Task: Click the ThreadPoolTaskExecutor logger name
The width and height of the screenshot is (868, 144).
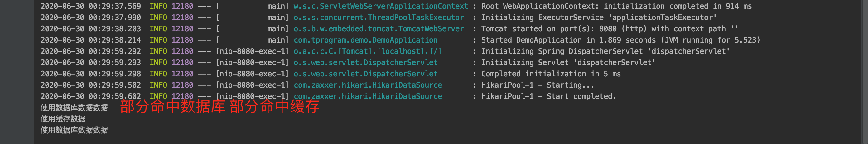Action: [x=379, y=18]
